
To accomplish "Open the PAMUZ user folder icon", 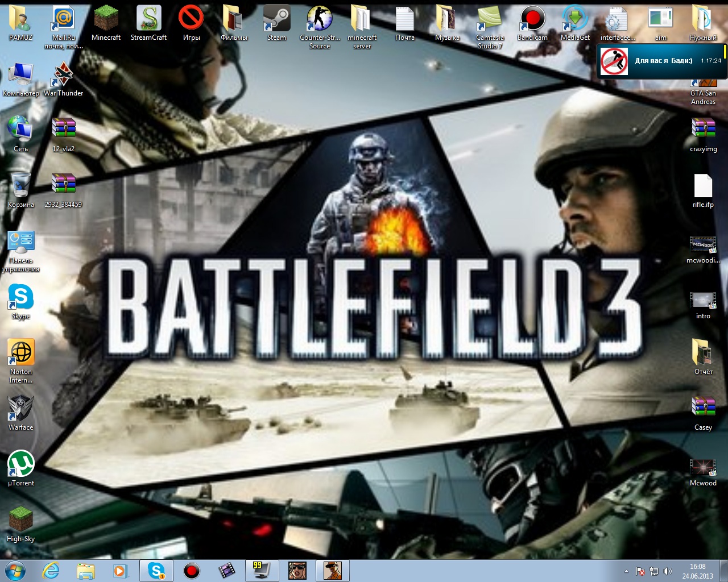I will pos(20,23).
